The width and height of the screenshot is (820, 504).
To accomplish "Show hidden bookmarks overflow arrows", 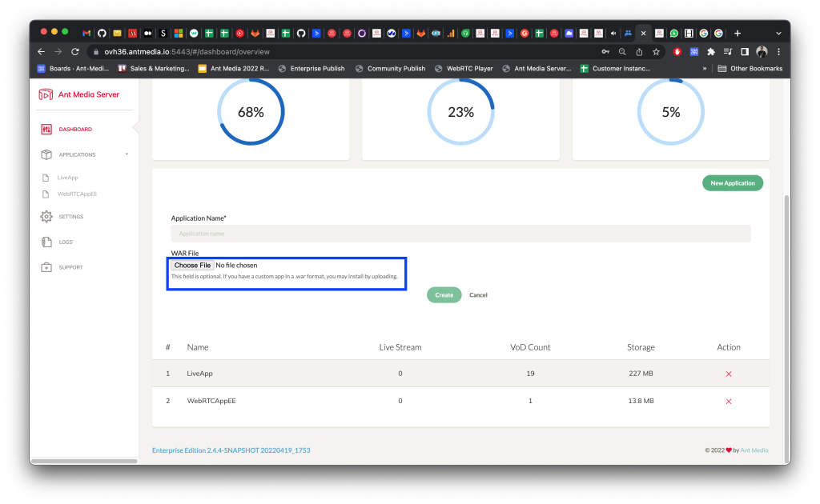I will (x=705, y=69).
